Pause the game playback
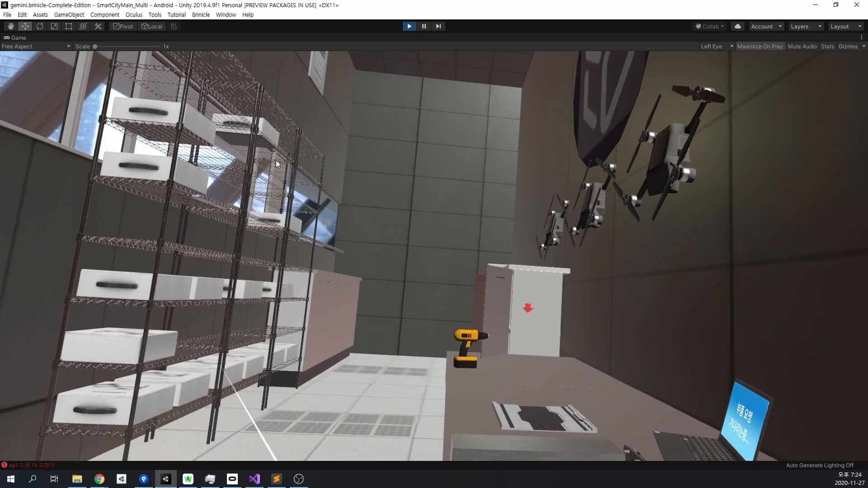Image resolution: width=868 pixels, height=488 pixels. tap(424, 26)
